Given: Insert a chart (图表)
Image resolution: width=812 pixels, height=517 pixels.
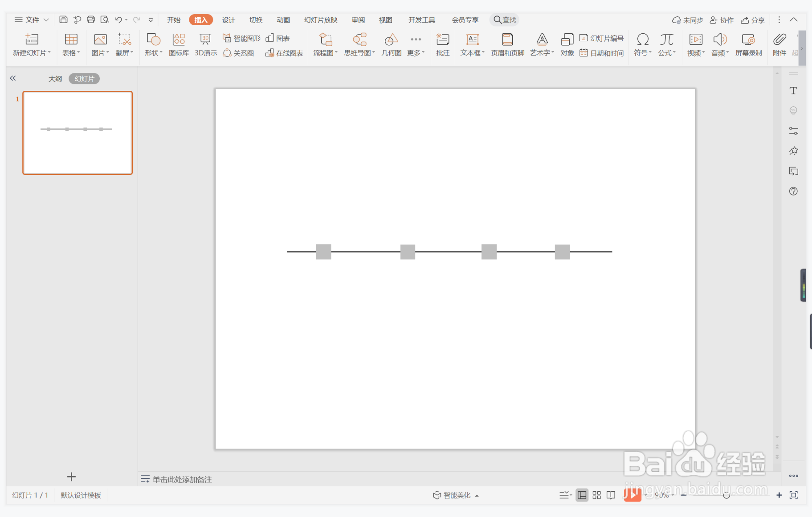Looking at the screenshot, I should coord(278,38).
